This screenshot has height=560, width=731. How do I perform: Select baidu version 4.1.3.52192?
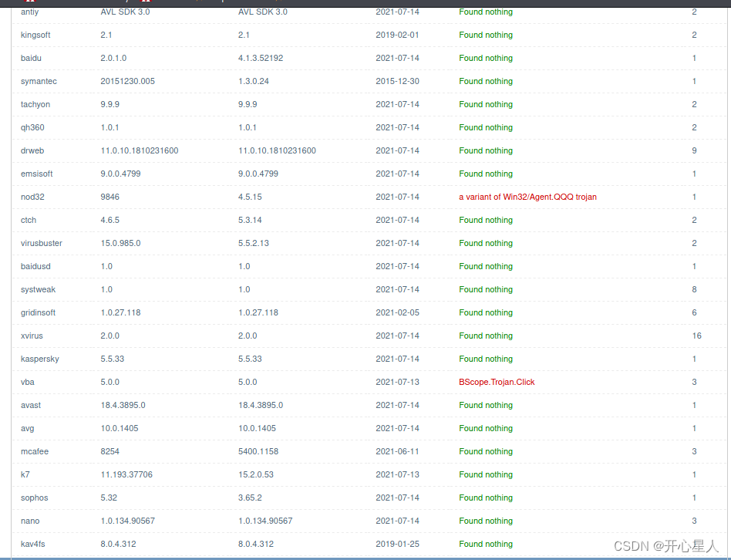pos(261,59)
